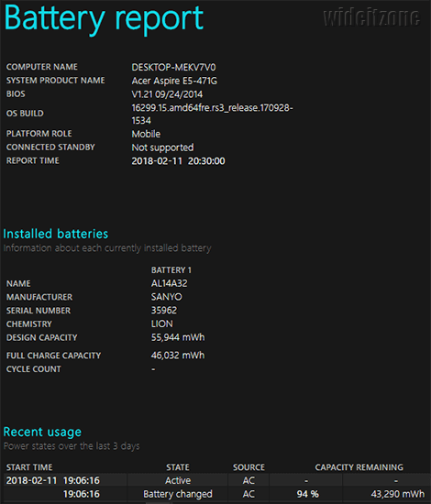Select BIOS value V1.21 09/24/2014

pos(167,94)
